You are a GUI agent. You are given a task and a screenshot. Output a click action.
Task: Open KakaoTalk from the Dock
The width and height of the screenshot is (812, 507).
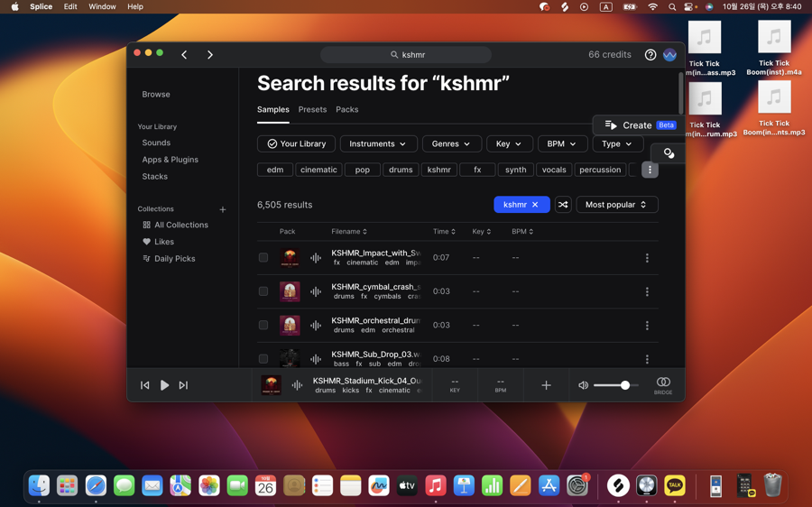click(x=675, y=485)
